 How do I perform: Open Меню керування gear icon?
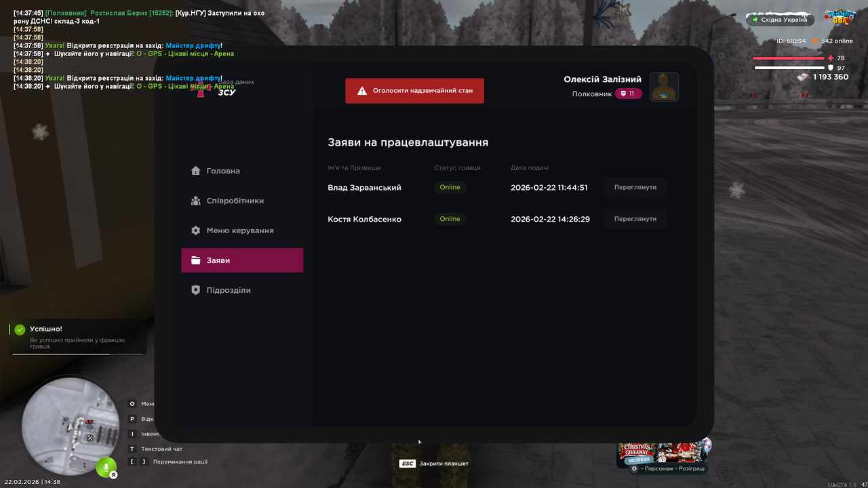coord(196,230)
